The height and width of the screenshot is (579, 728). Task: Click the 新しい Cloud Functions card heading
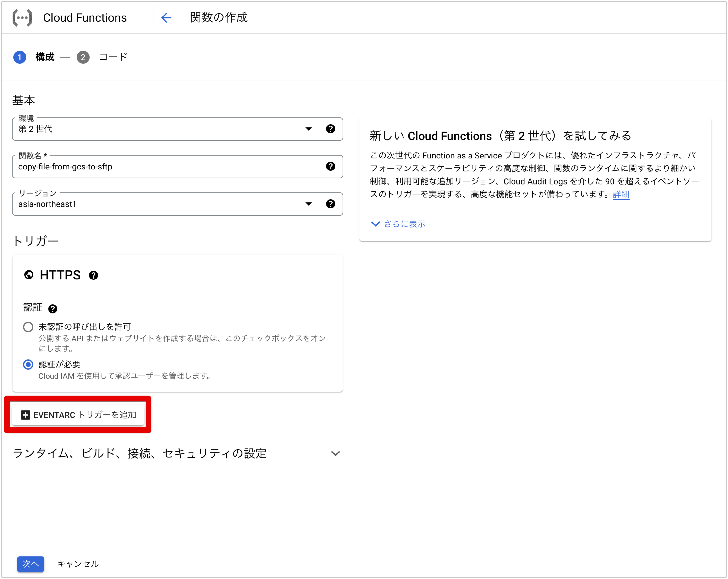point(500,136)
